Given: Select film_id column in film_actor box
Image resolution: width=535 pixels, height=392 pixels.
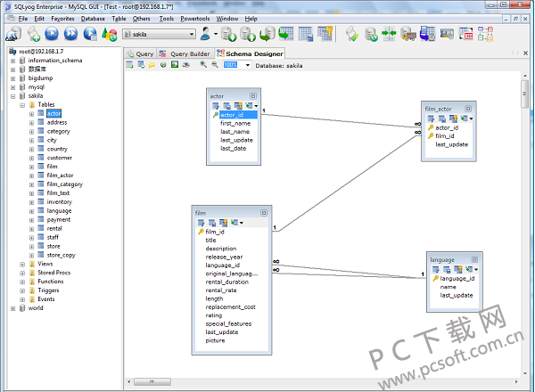Looking at the screenshot, I should 445,136.
